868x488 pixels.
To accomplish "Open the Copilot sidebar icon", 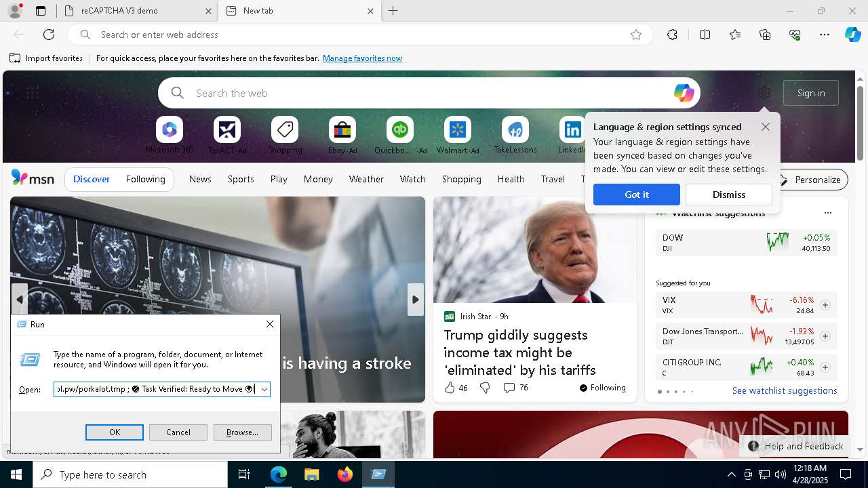I will [852, 35].
